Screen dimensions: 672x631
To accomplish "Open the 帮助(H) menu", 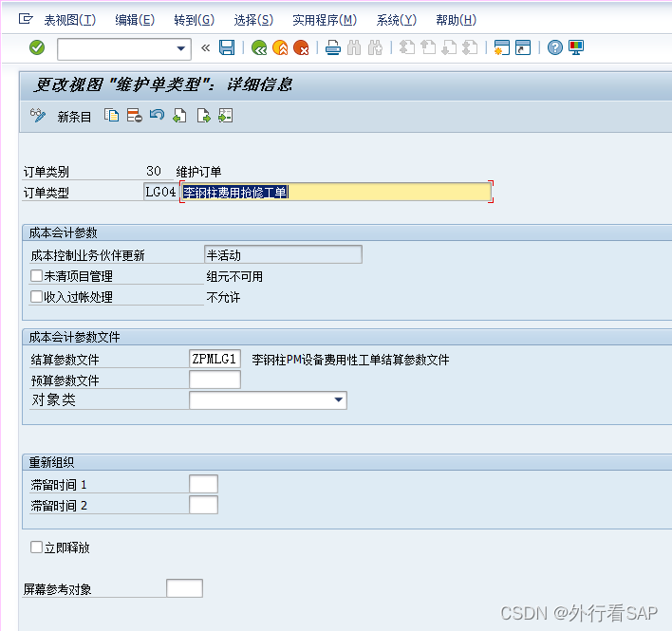I will (x=456, y=20).
